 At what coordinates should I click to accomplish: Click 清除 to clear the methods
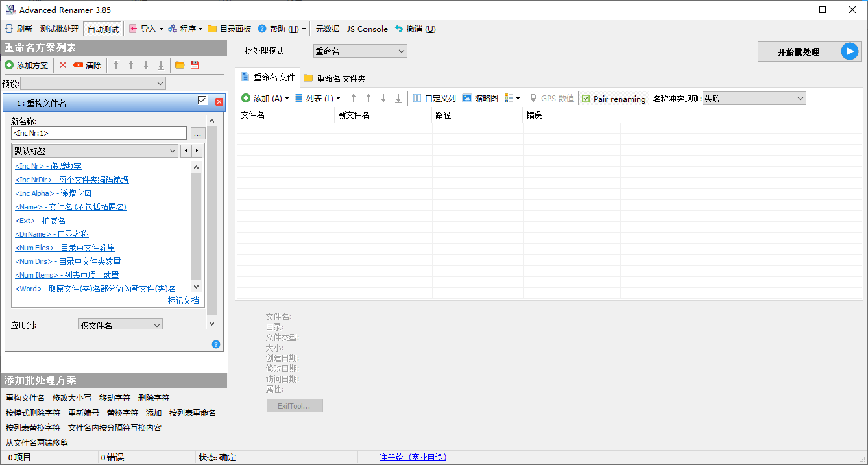pos(87,65)
